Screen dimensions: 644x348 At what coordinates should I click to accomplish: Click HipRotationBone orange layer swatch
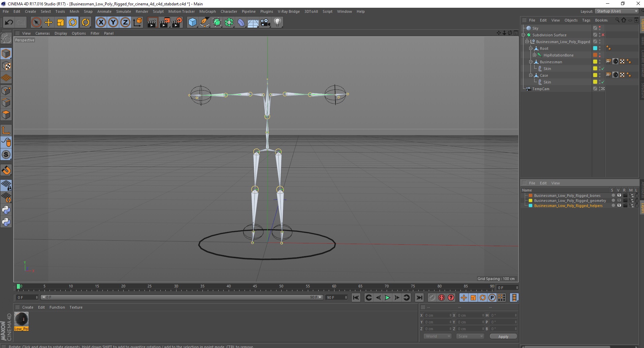point(595,55)
